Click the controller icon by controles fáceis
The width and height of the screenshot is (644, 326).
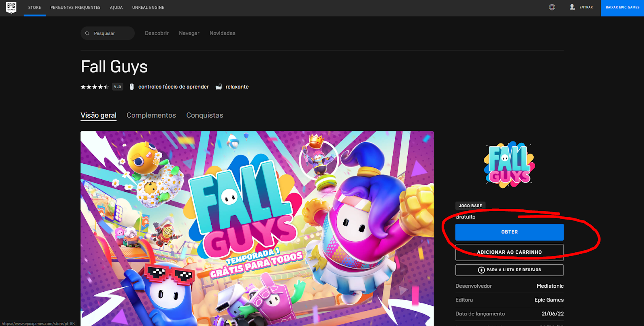tap(132, 87)
